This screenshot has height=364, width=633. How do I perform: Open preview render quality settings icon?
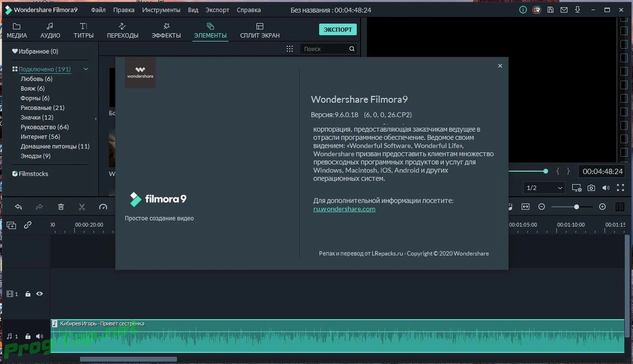pos(577,188)
